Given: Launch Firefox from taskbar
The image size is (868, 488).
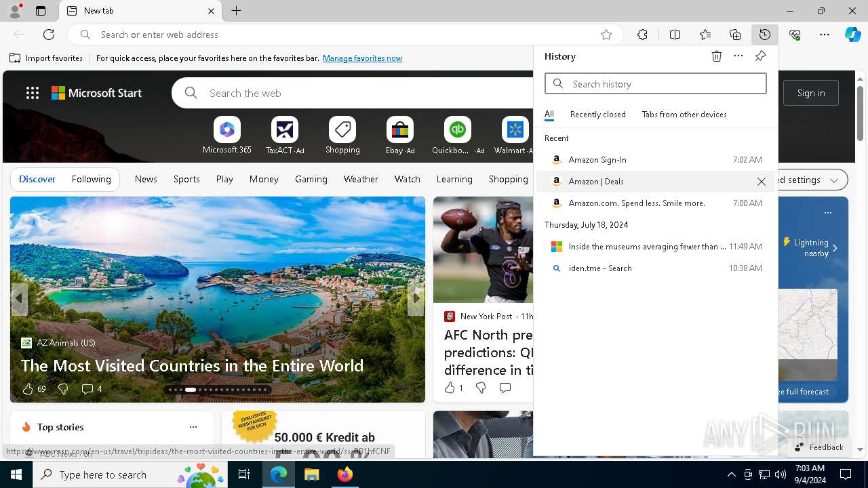Looking at the screenshot, I should pos(345,474).
